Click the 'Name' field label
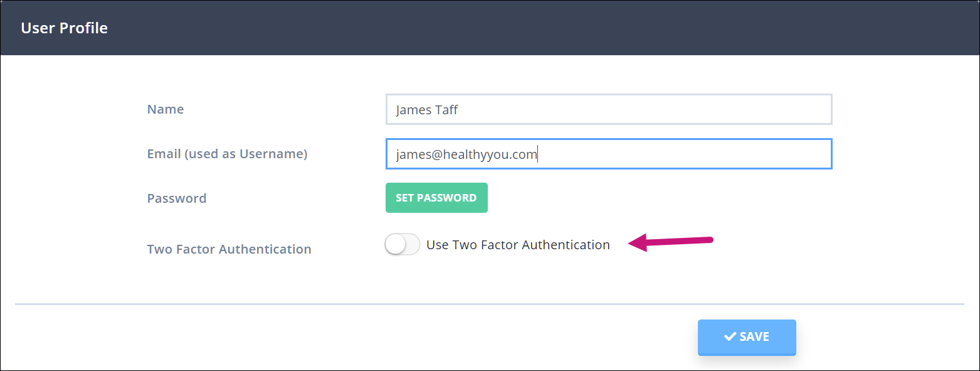This screenshot has height=371, width=980. (x=166, y=109)
